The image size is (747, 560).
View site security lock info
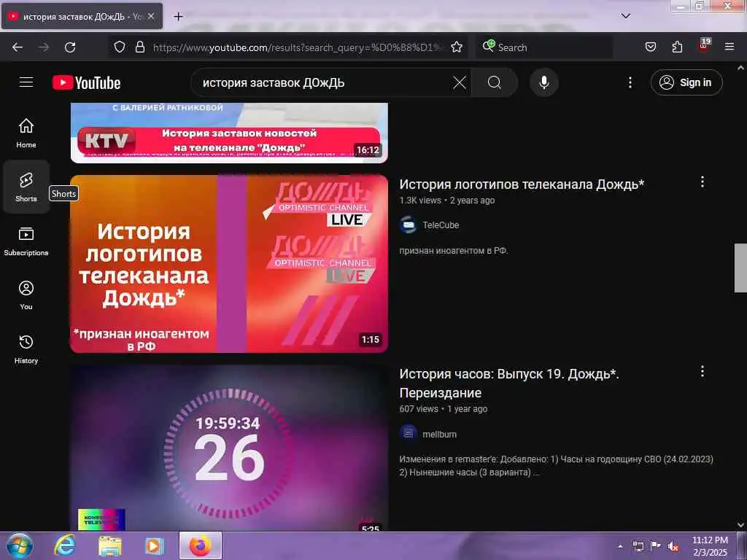coord(139,47)
